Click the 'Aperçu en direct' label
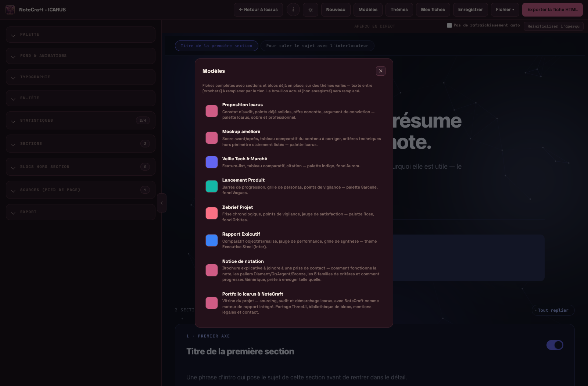Screen dimensions: 588x386 tap(374, 26)
